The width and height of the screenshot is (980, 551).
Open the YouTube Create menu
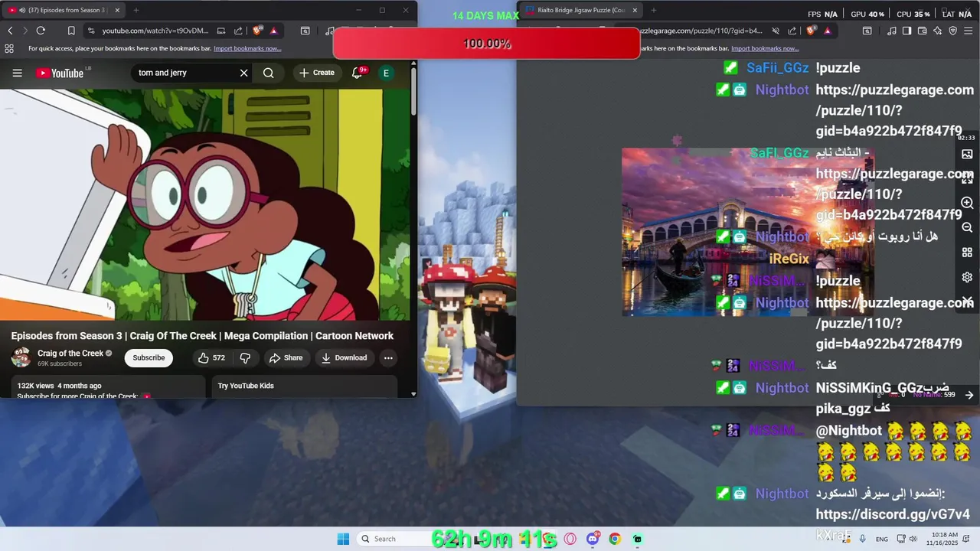click(317, 73)
